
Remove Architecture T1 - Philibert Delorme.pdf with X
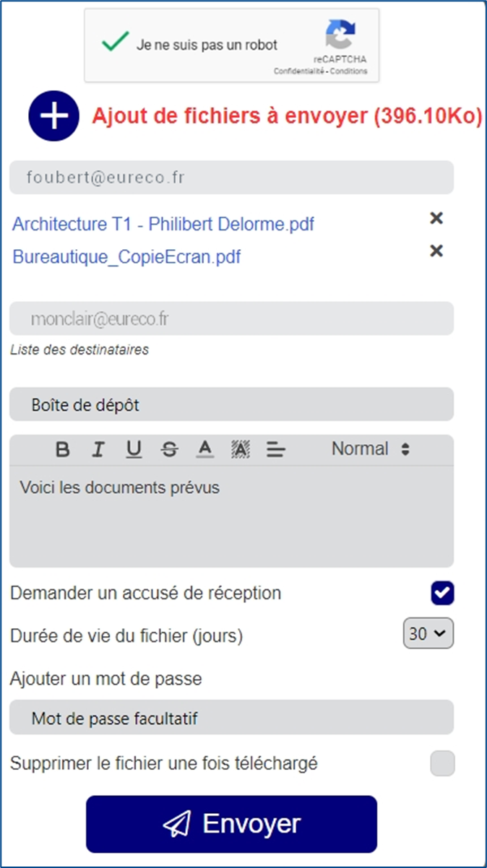[436, 218]
